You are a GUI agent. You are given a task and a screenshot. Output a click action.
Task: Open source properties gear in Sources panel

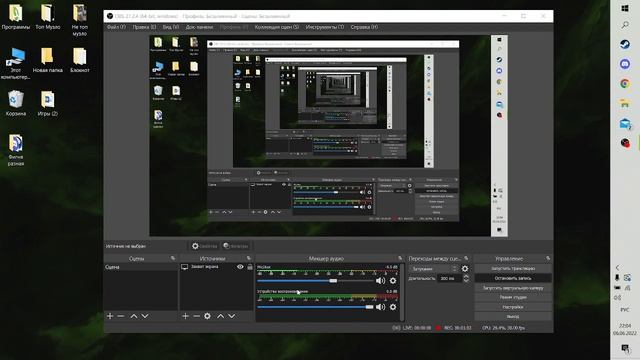(207, 316)
